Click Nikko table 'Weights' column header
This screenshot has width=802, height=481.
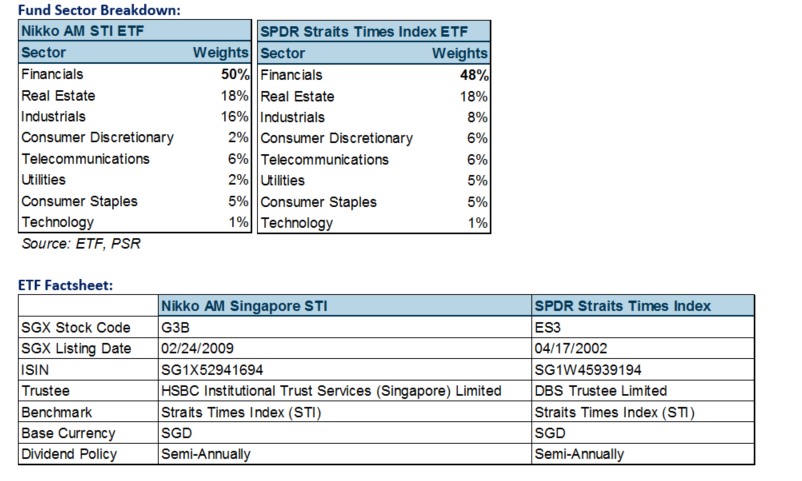pyautogui.click(x=220, y=53)
